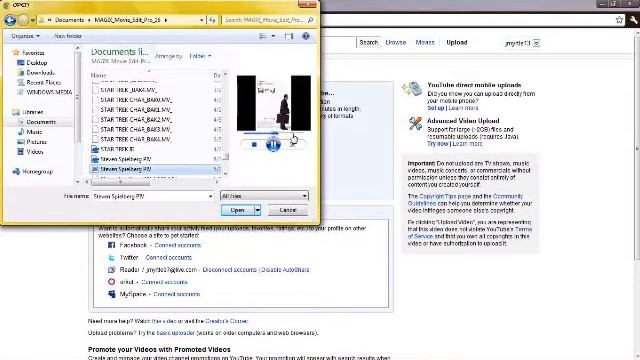Click the magnifier icon in dialog search box
This screenshot has height=360, width=640.
[311, 20]
